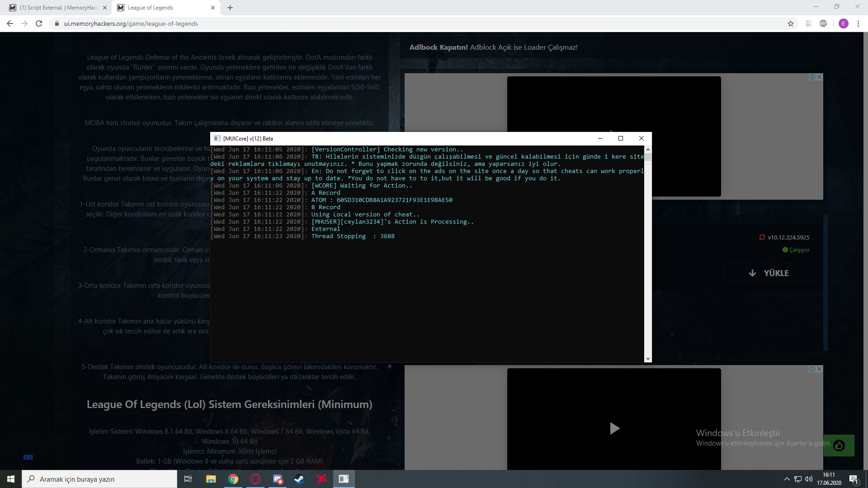Click the green thumbs-up button
Viewport: 868px width, 488px height.
(839, 446)
